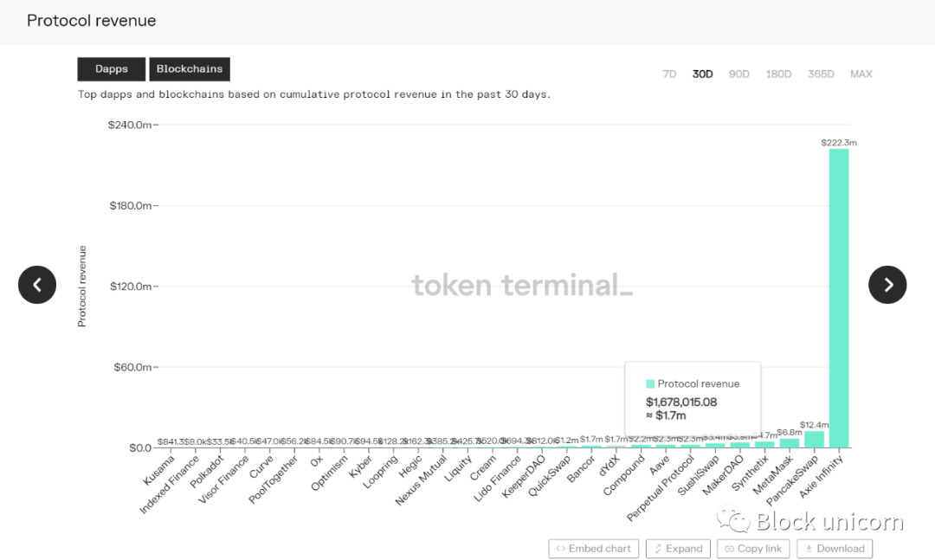Viewport: 935px width, 560px height.
Task: Click the Copy link button
Action: click(752, 549)
